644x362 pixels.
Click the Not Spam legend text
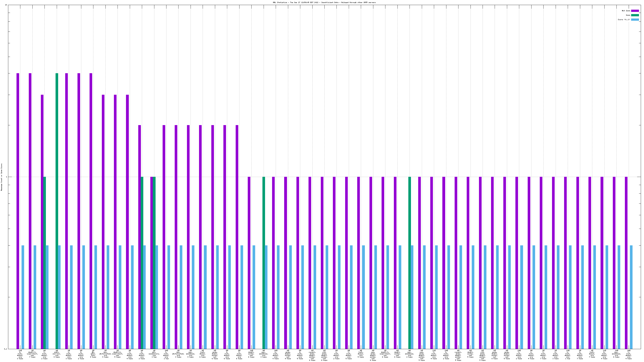point(626,11)
